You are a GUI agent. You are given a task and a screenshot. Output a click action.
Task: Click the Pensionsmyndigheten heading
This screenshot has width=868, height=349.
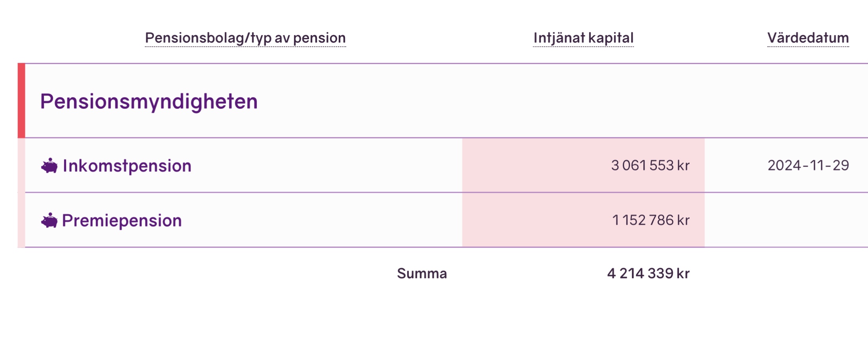pyautogui.click(x=149, y=101)
